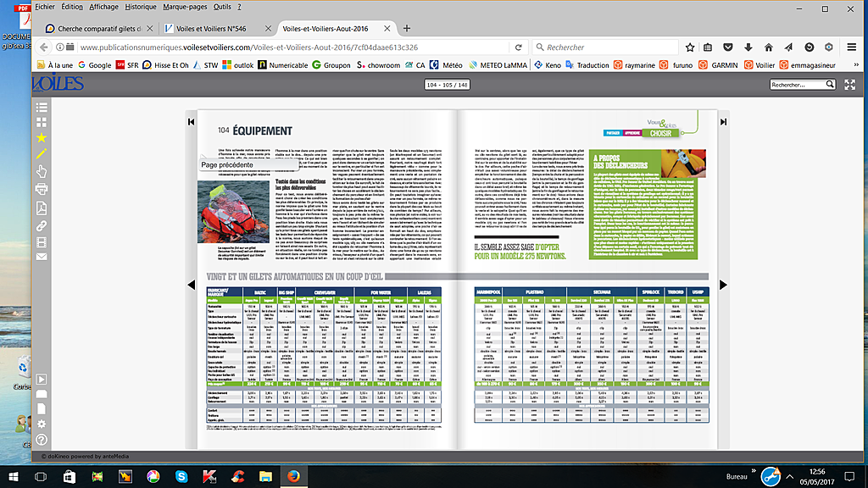This screenshot has height=488, width=868.
Task: Focus the Firefox Rechercher search bar
Action: [605, 47]
